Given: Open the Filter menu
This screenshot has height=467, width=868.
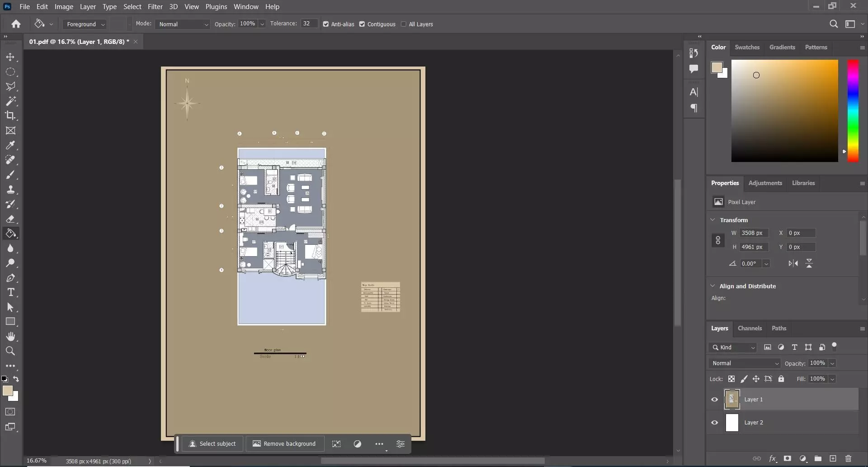Looking at the screenshot, I should click(155, 7).
